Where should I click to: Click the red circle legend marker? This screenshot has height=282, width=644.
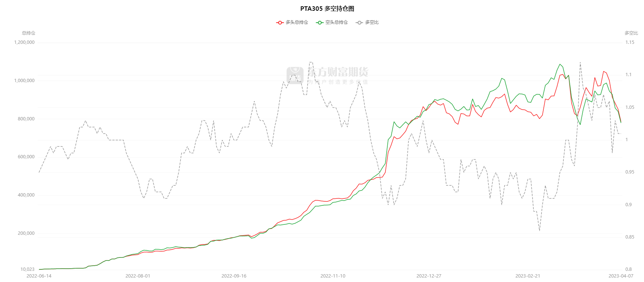pyautogui.click(x=280, y=23)
